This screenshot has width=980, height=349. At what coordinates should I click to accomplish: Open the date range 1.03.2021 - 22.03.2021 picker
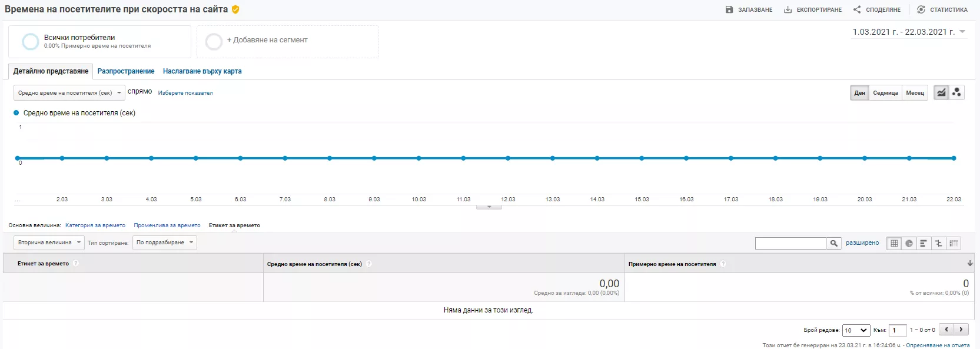point(909,32)
